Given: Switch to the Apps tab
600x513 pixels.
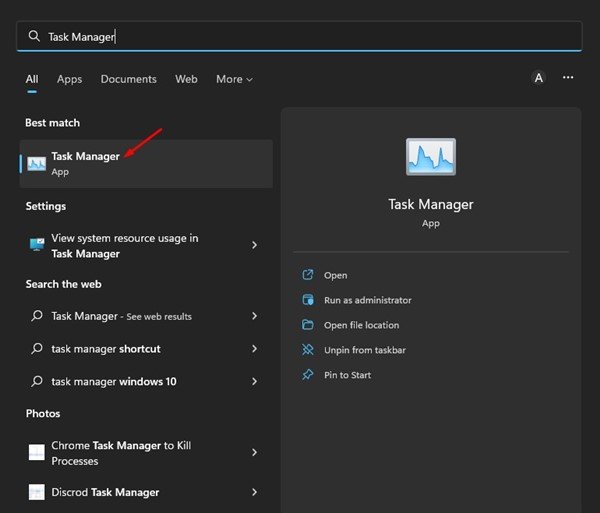Looking at the screenshot, I should 69,79.
